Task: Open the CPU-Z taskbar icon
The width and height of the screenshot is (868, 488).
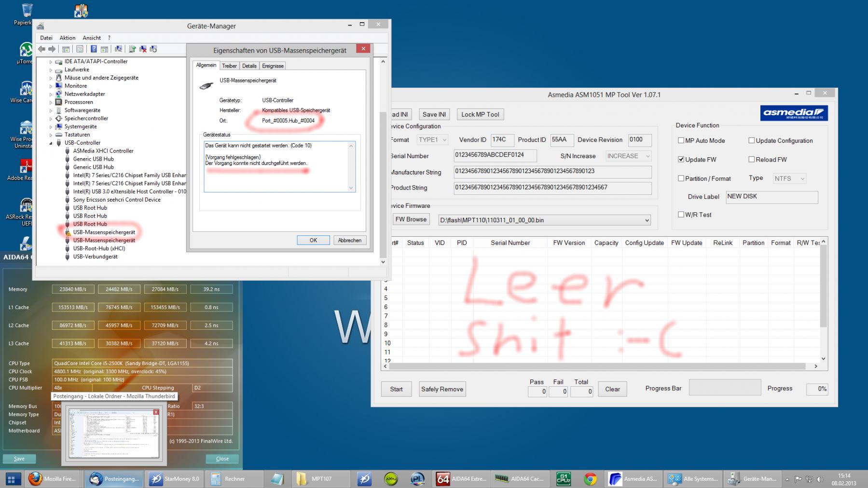Action: [x=563, y=479]
